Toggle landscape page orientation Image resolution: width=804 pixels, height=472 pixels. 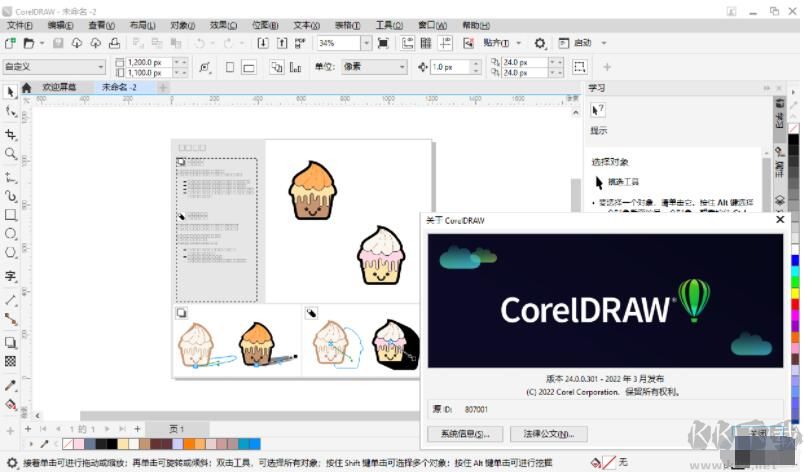click(x=248, y=67)
